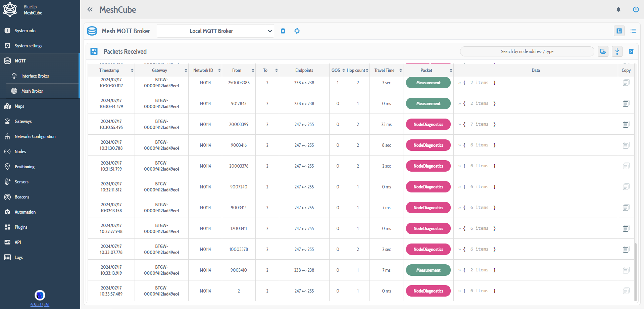Screen dimensions: 644x309
Task: Open the notifications bell
Action: 618,9
